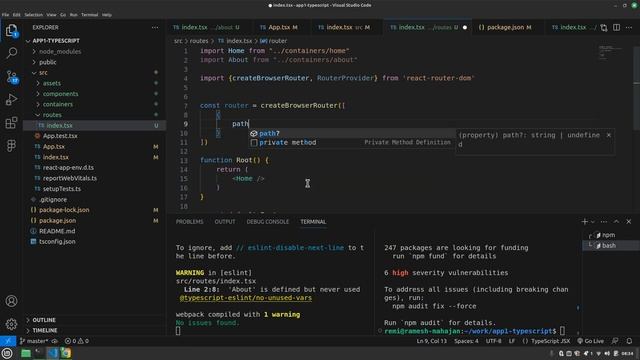Close the terminal panel

(629, 222)
